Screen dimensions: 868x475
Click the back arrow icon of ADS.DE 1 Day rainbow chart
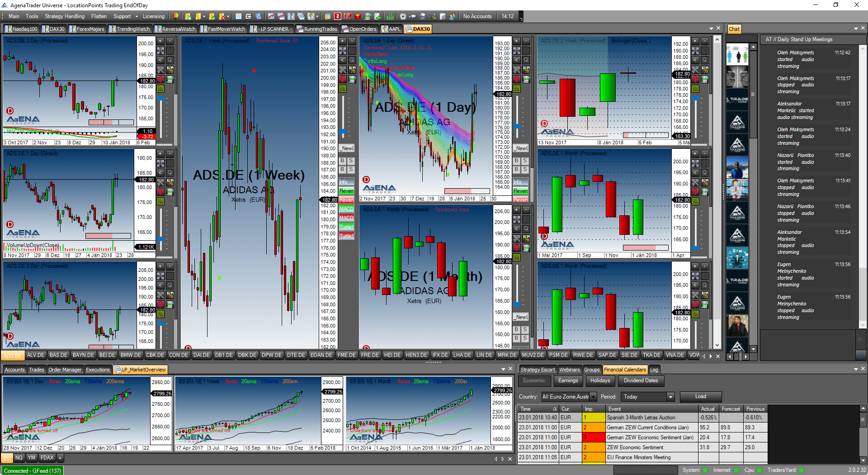point(517,60)
